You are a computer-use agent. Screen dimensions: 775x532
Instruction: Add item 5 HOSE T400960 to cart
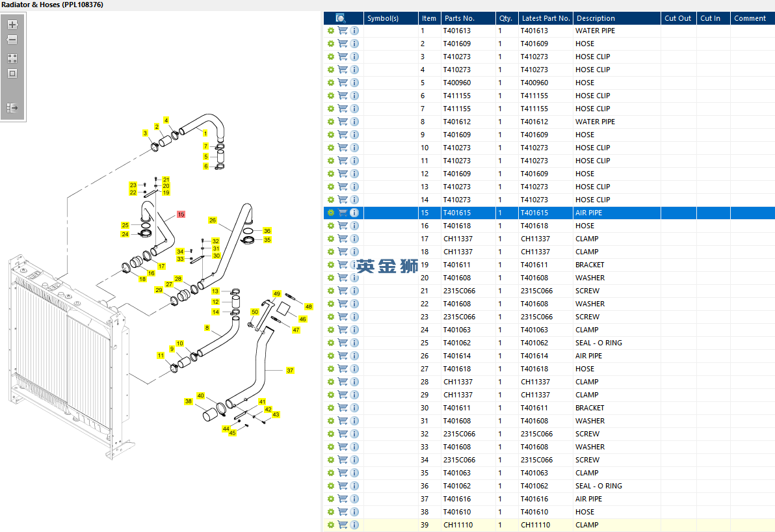coord(343,83)
